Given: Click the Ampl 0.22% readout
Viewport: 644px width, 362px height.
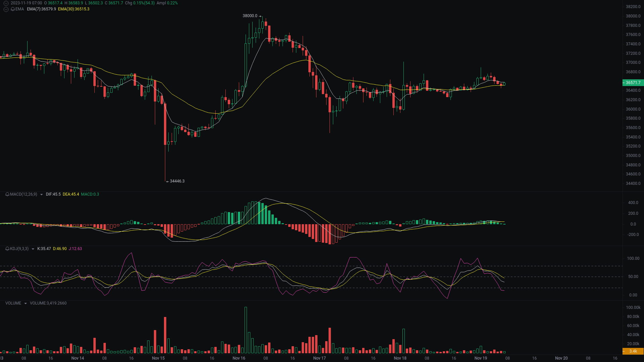Looking at the screenshot, I should tap(167, 3).
